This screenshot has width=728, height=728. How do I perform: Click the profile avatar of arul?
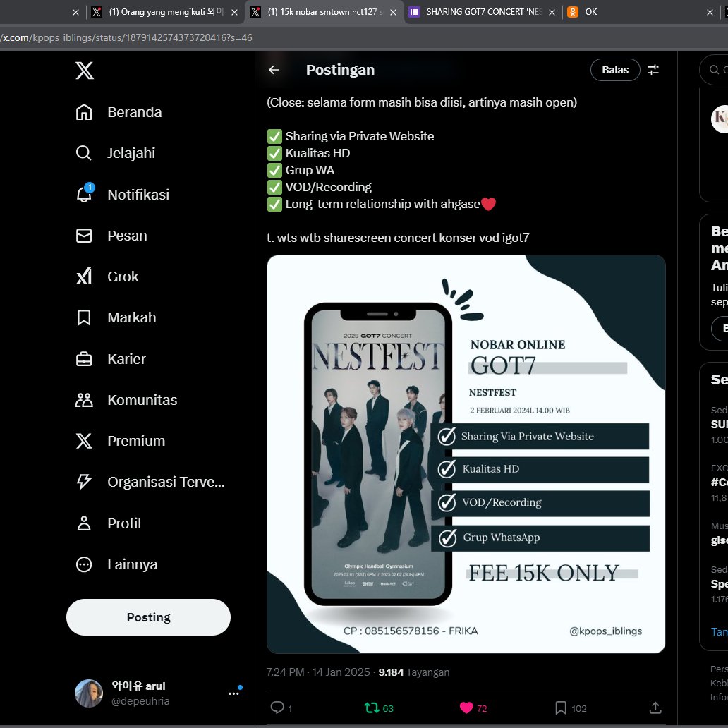tap(89, 693)
